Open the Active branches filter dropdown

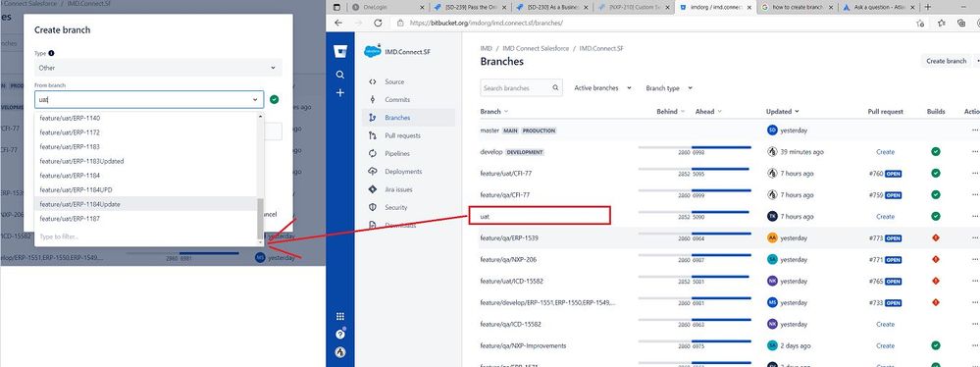tap(603, 88)
